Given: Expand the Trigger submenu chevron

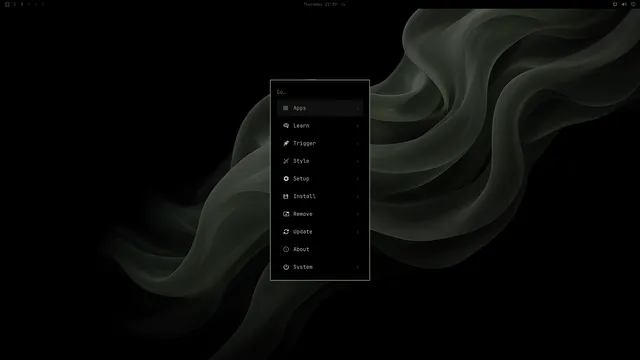Looking at the screenshot, I should coord(358,144).
